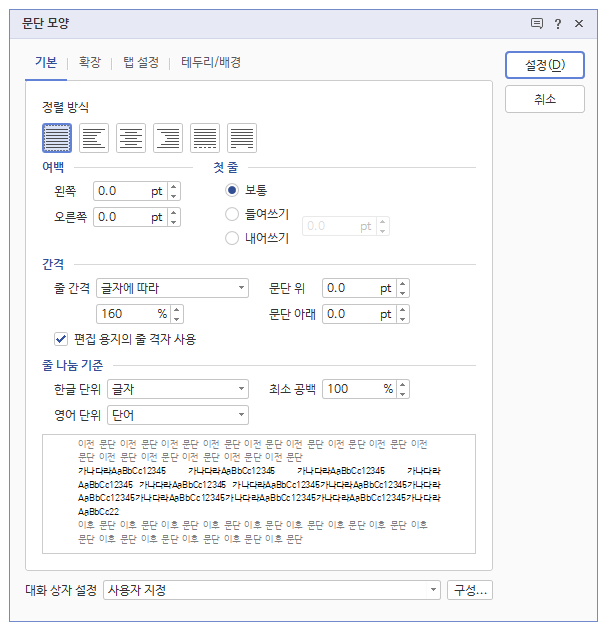Screen dimensions: 609x636
Task: Increase 문단 위 spacing with up arrow
Action: [403, 283]
